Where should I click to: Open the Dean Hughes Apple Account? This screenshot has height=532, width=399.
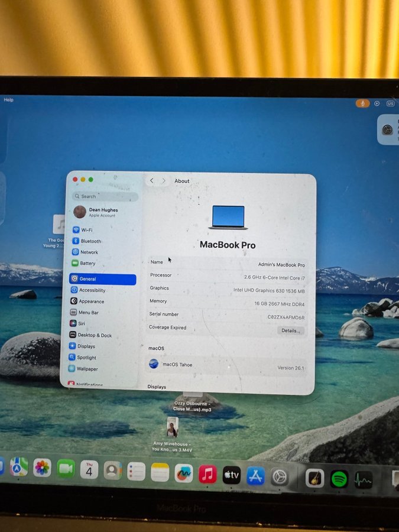(x=103, y=212)
